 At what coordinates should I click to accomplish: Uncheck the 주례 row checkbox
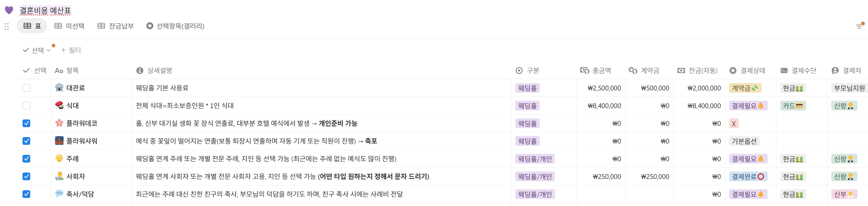pyautogui.click(x=26, y=159)
